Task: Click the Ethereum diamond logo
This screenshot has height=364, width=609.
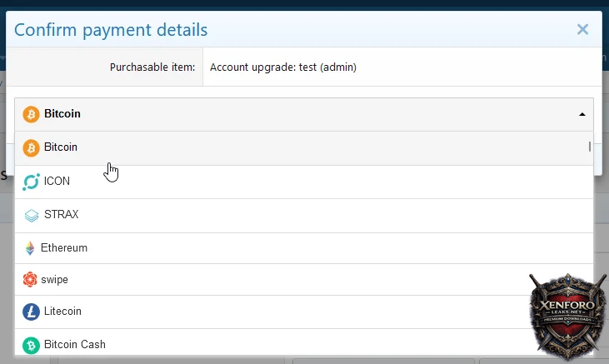Action: (x=31, y=248)
